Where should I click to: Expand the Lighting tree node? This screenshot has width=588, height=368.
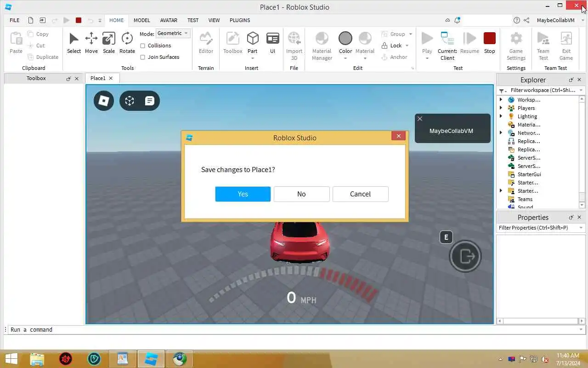(501, 116)
